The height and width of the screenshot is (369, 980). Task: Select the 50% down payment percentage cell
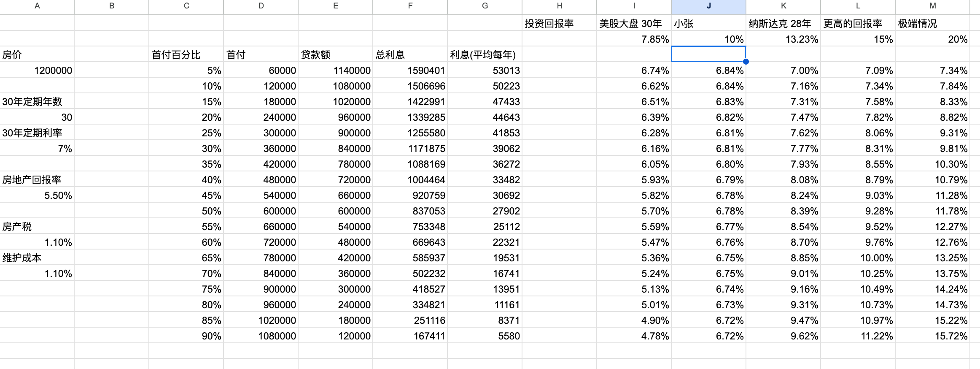[186, 211]
